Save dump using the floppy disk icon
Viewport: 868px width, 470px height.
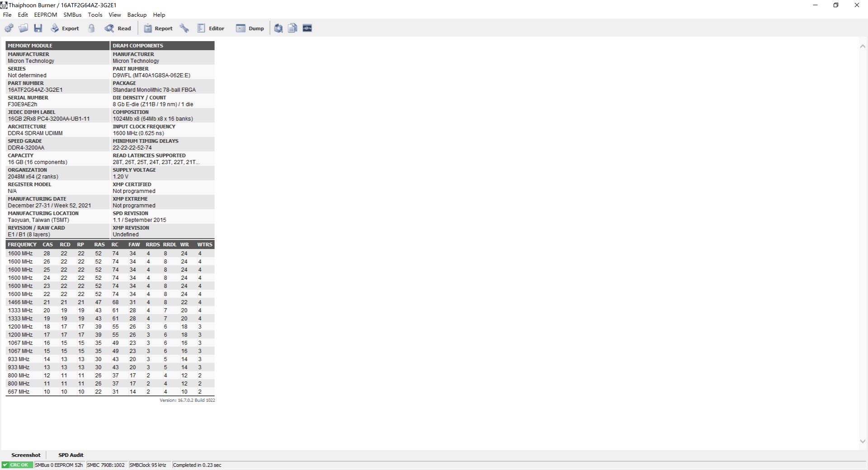point(38,28)
